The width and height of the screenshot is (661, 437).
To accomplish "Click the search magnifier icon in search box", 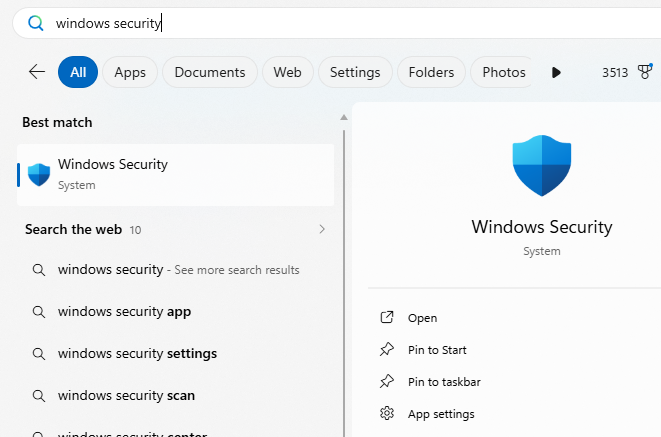I will click(36, 23).
